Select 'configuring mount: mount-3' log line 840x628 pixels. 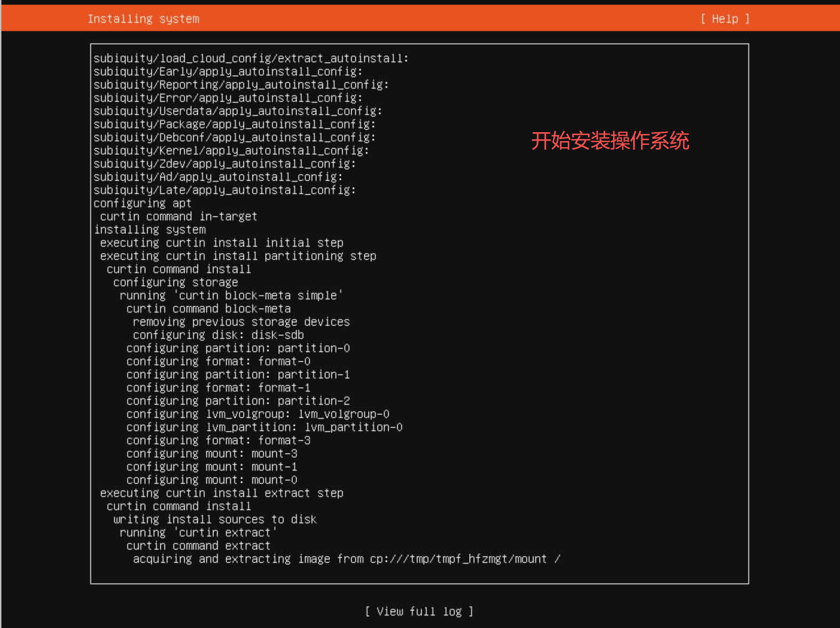click(212, 453)
